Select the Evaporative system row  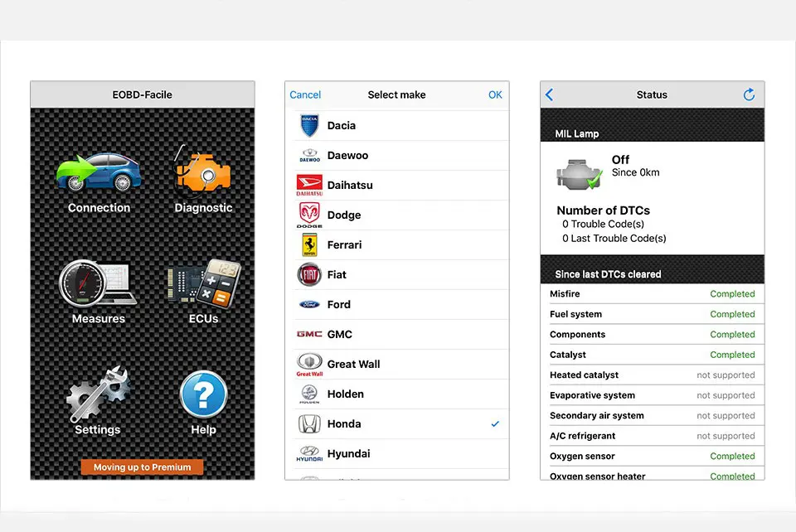coord(653,395)
